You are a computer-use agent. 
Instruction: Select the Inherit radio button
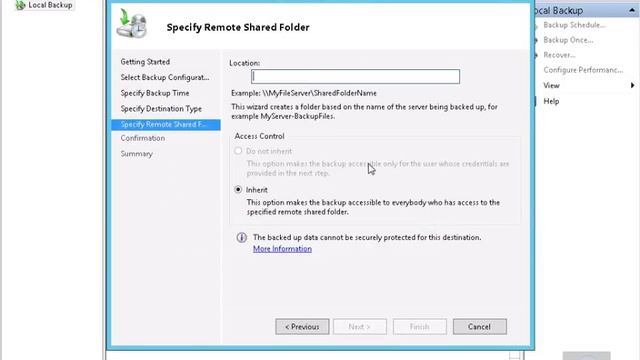[x=238, y=190]
